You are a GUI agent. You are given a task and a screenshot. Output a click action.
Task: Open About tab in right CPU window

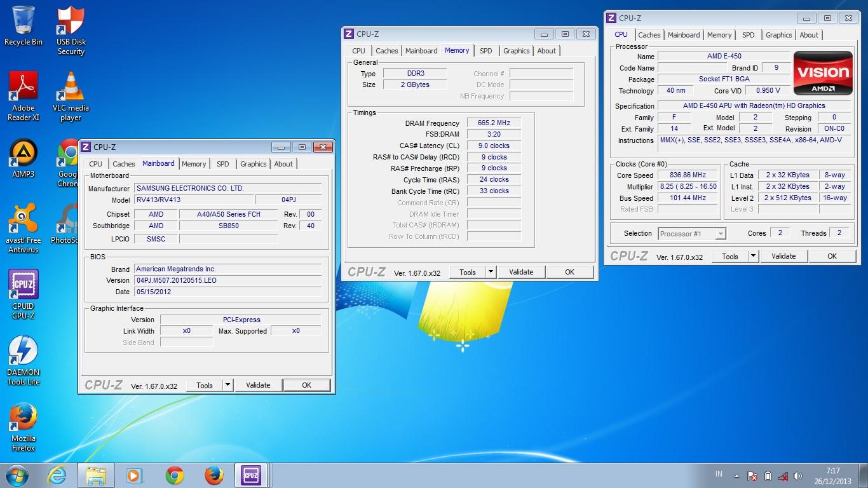(809, 35)
